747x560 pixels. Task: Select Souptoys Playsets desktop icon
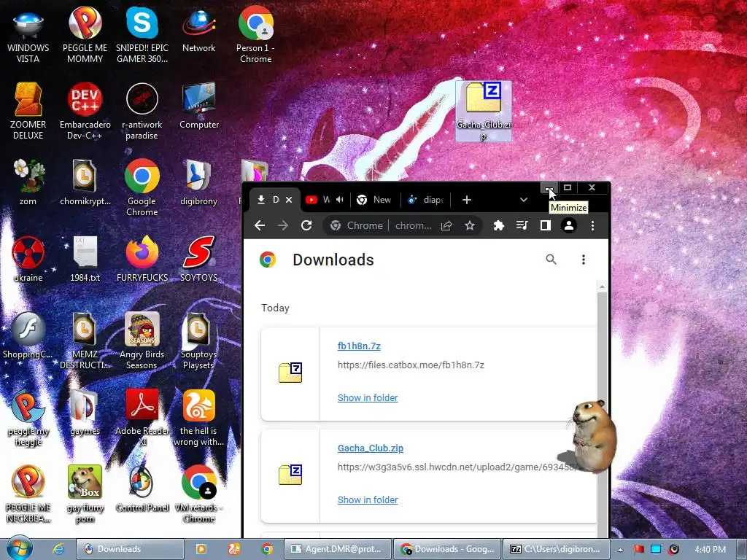pyautogui.click(x=198, y=341)
